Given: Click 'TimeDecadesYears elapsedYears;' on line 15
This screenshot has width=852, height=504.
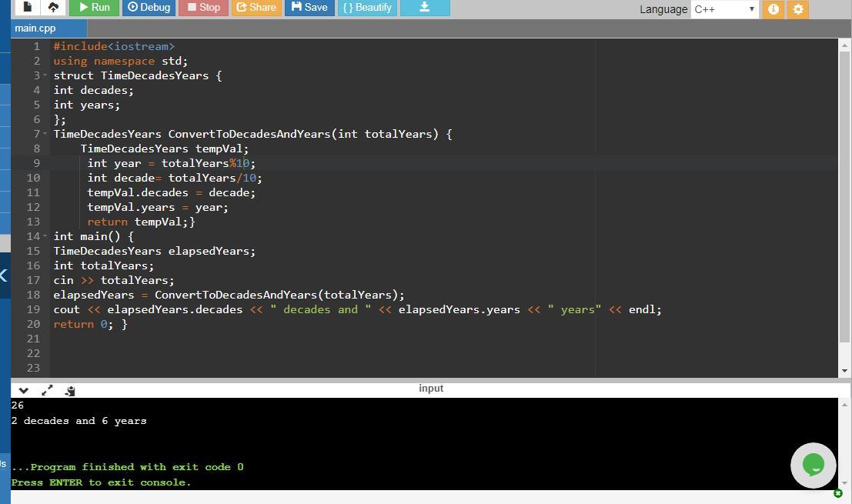Looking at the screenshot, I should pyautogui.click(x=155, y=251).
